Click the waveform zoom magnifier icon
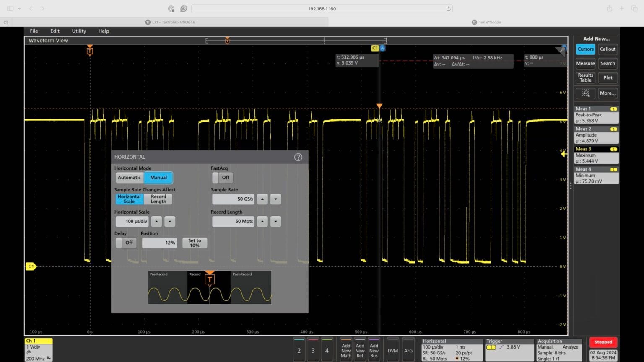 coord(561,50)
